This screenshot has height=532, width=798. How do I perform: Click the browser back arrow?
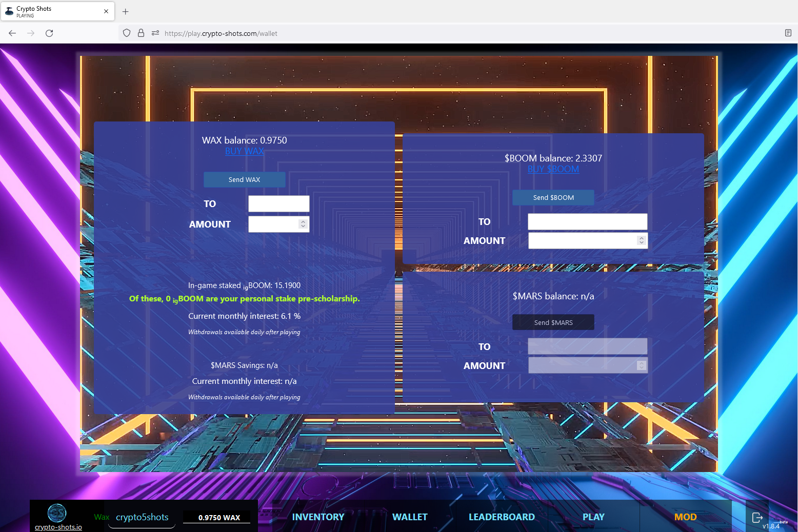click(12, 33)
